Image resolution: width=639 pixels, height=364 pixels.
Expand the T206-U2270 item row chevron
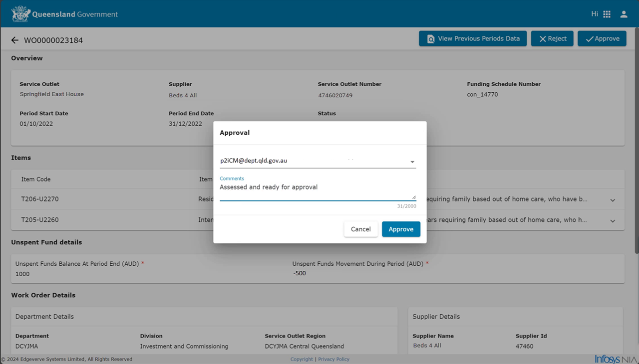[x=613, y=200]
